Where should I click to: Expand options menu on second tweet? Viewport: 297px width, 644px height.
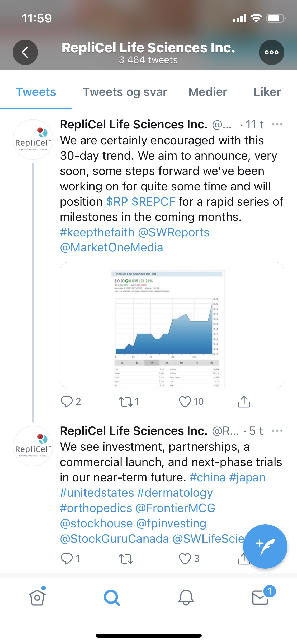click(x=277, y=431)
